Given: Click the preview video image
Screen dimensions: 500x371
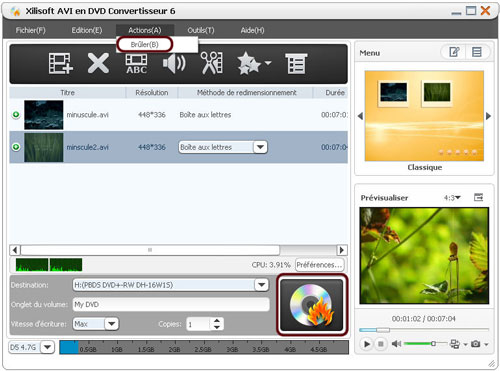Looking at the screenshot, I should (x=424, y=256).
